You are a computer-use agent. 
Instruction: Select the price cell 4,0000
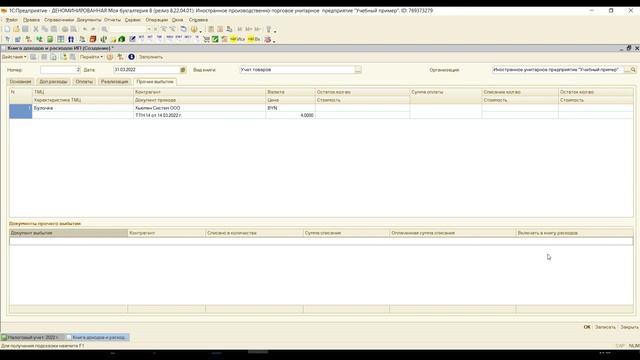tap(290, 116)
